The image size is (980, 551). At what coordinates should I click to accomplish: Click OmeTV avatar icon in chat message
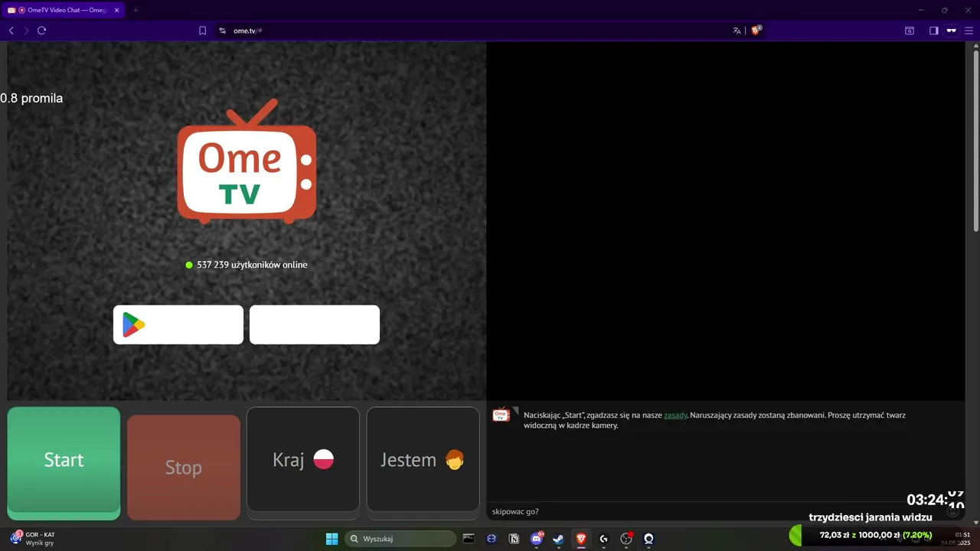point(501,415)
